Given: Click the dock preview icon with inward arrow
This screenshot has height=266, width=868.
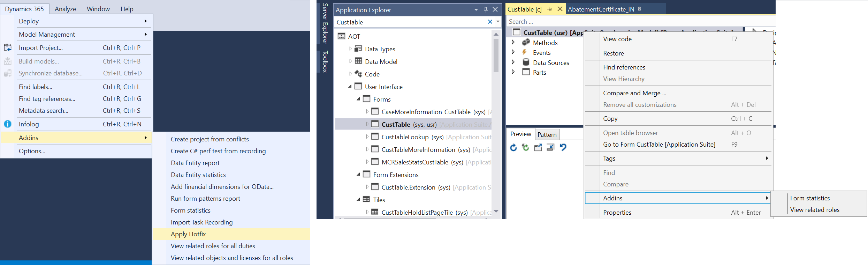Looking at the screenshot, I should [550, 148].
